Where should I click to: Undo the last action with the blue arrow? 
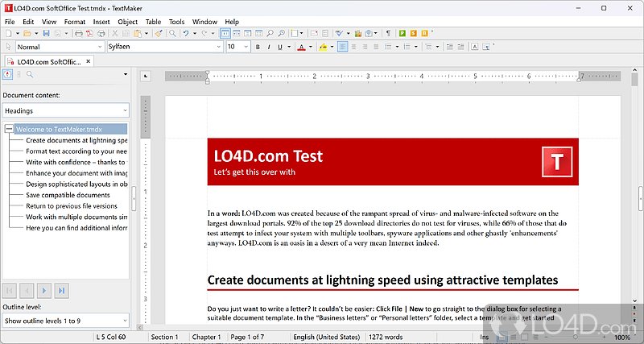186,33
